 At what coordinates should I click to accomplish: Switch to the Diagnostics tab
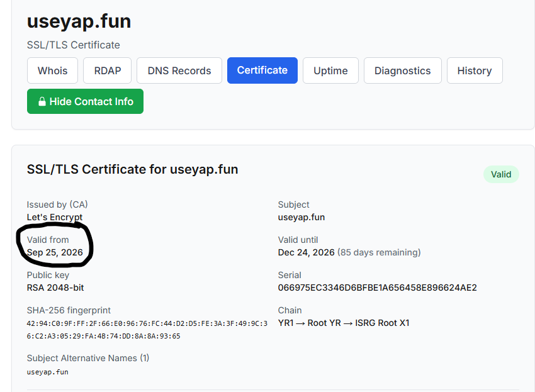tap(403, 70)
